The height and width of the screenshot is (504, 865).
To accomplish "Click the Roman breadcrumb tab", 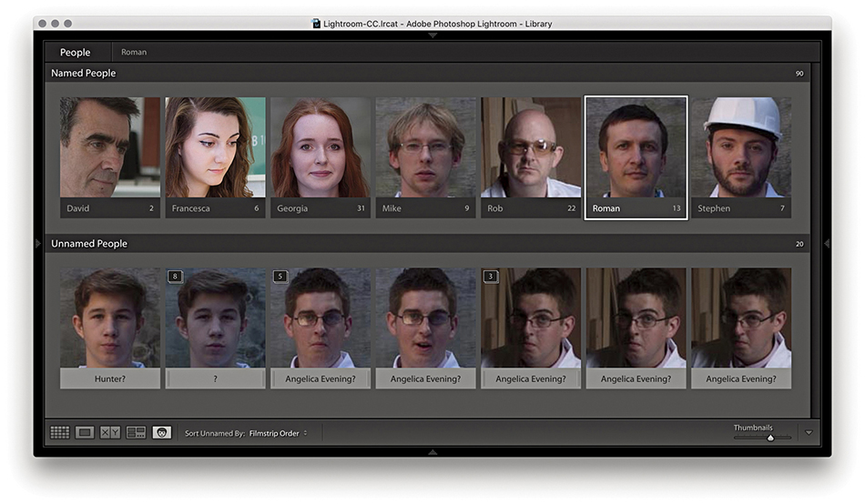I will click(134, 53).
